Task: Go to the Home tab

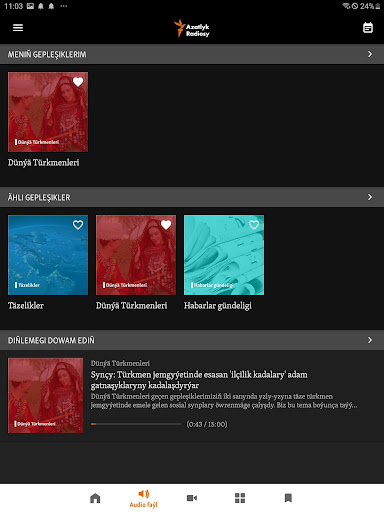Action: click(95, 498)
